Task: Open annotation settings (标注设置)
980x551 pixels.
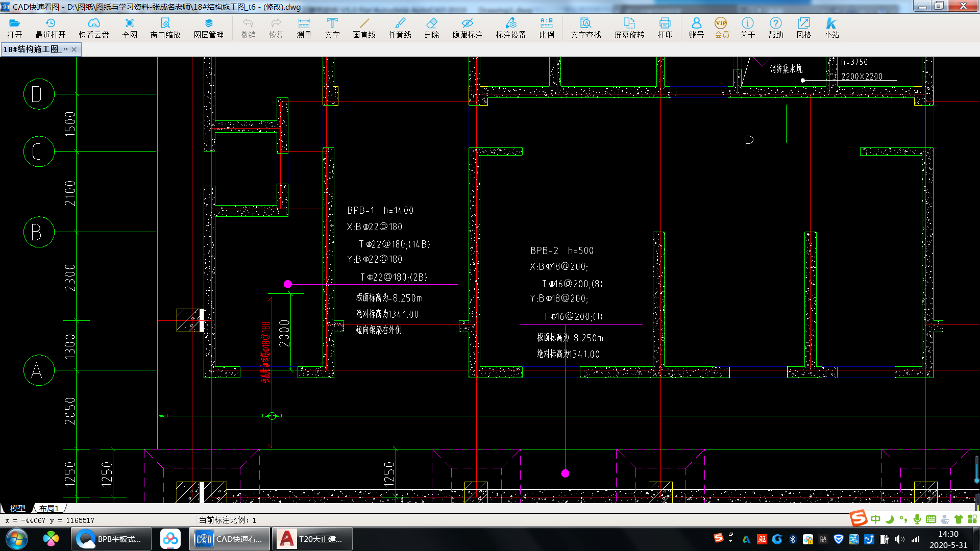Action: 511,28
